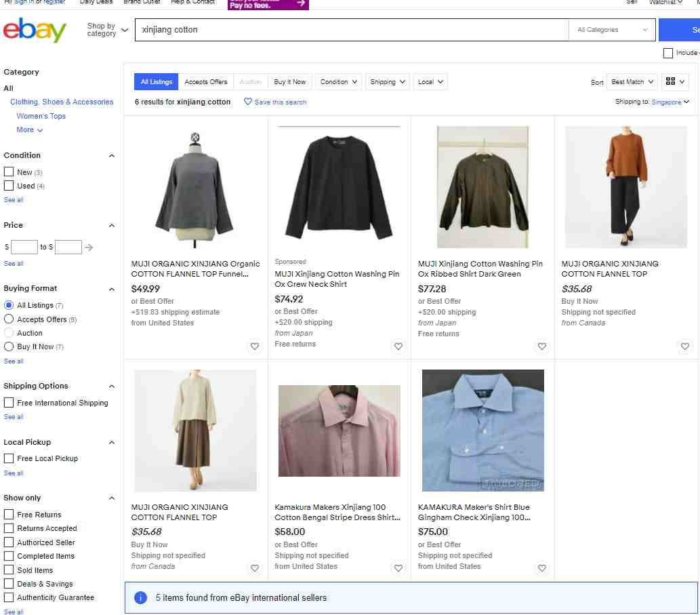Click the search box with xinjiang cotton
Image resolution: width=700 pixels, height=615 pixels.
(352, 29)
